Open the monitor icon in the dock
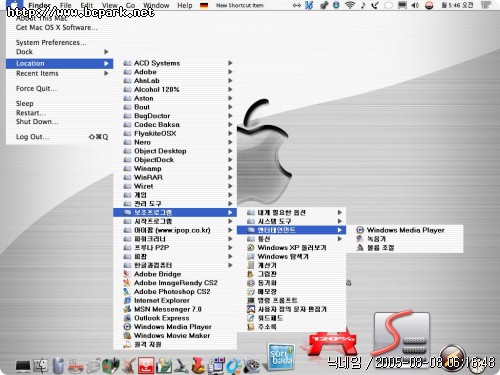The width and height of the screenshot is (500, 375). point(23,366)
